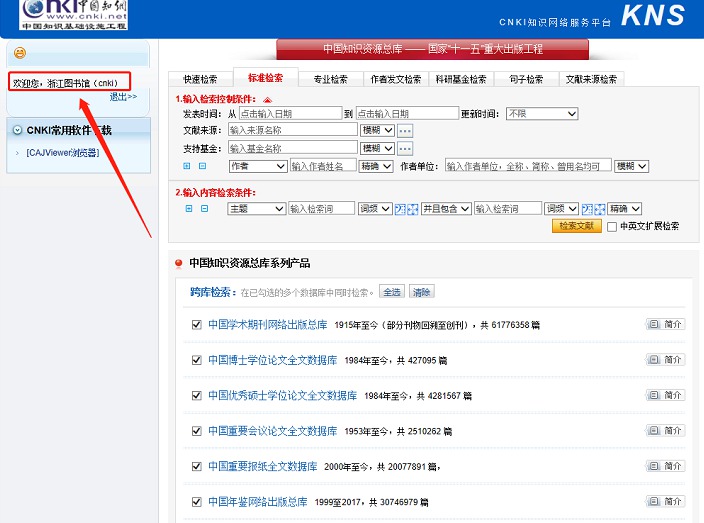
Task: Open 简介 for 中国博士学位论文全文数据库
Action: [666, 360]
